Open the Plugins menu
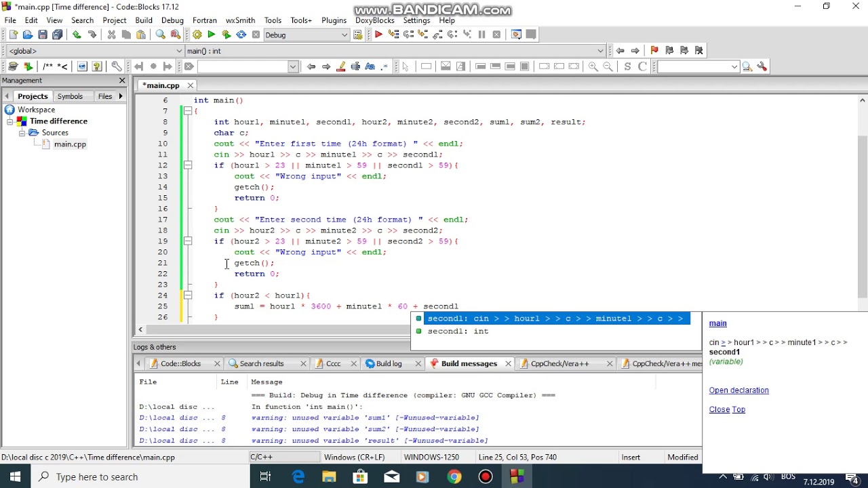Image resolution: width=868 pixels, height=488 pixels. tap(334, 20)
